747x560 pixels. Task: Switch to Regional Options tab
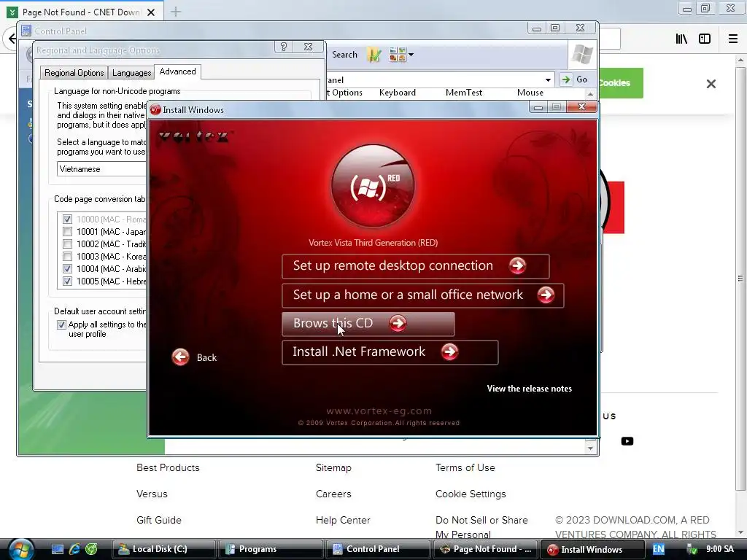(74, 72)
